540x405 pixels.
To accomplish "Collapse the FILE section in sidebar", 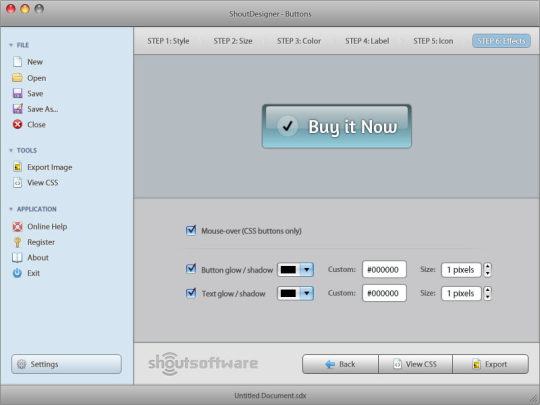I will [11, 45].
